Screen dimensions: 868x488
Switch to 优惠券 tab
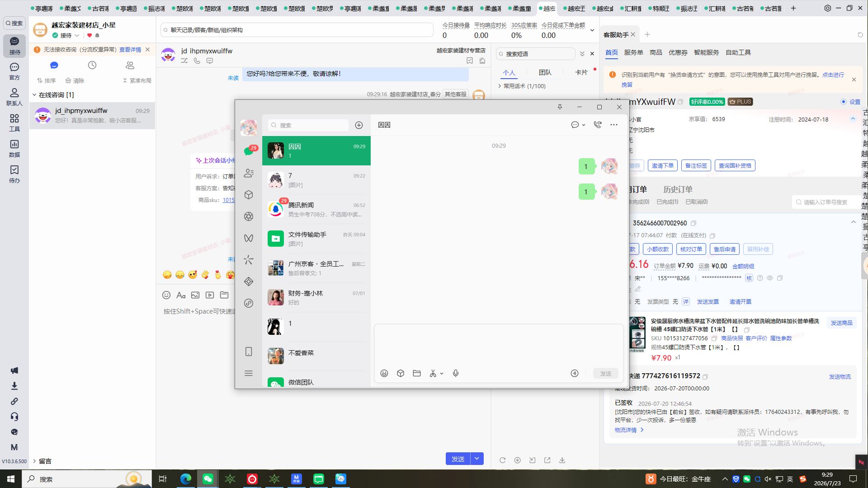coord(678,52)
